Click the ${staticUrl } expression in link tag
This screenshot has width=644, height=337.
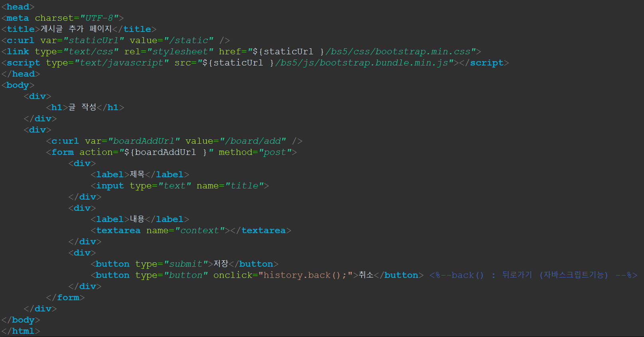[x=289, y=52]
